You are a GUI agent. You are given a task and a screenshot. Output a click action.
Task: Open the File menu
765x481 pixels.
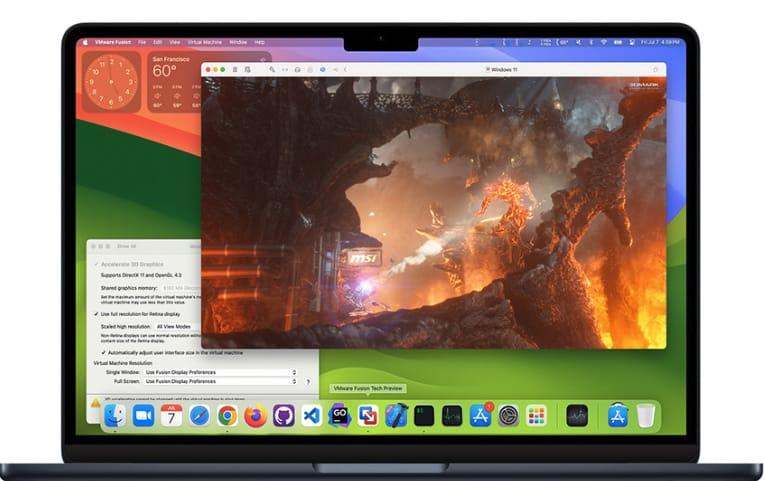(142, 42)
